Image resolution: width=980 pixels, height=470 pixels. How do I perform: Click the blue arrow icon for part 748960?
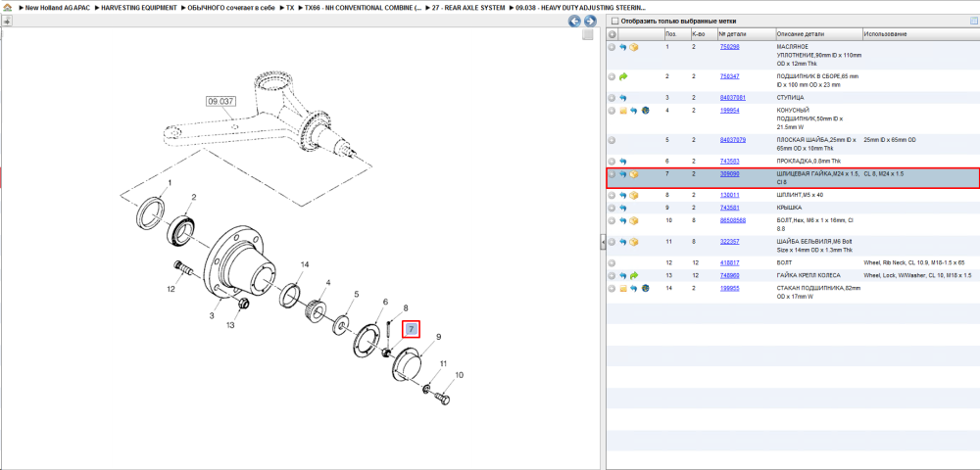[623, 275]
